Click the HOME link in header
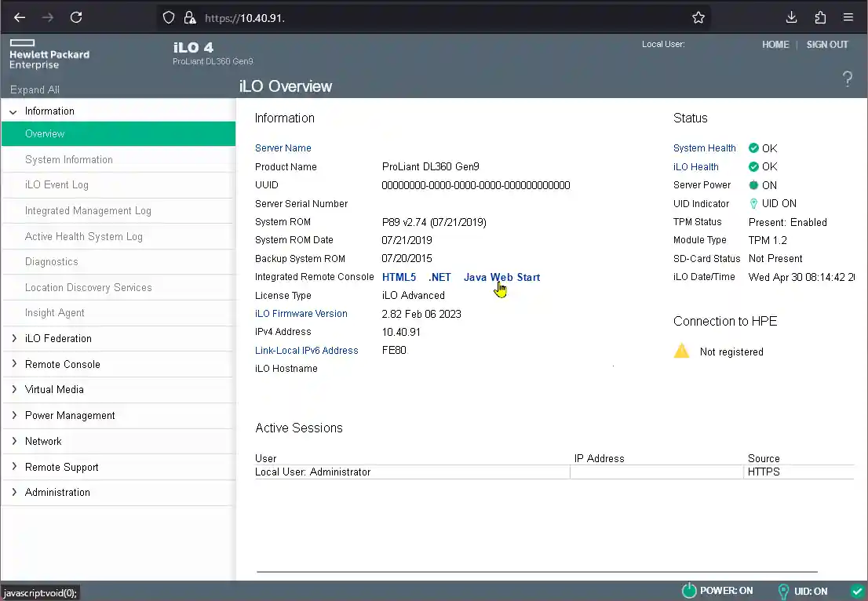This screenshot has width=868, height=601. [775, 44]
